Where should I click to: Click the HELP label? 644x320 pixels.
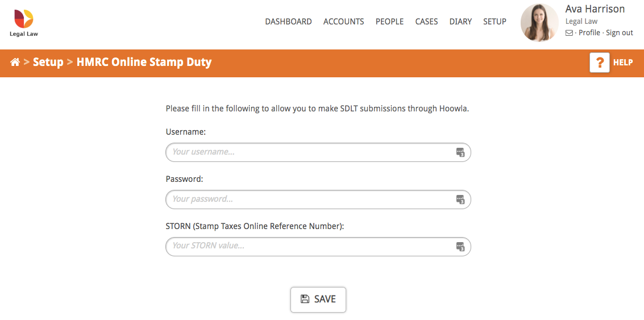[x=623, y=63]
